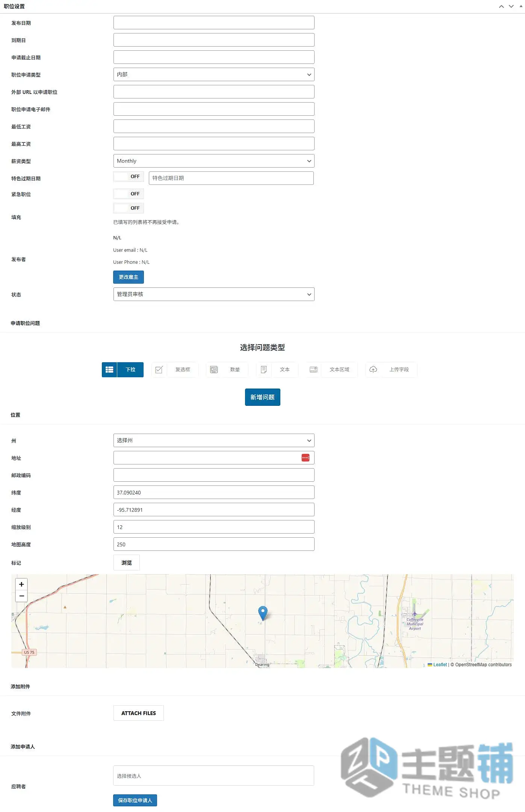Viewport: 525px width, 812px height.
Task: Click the ATTACH FILES button
Action: [139, 713]
